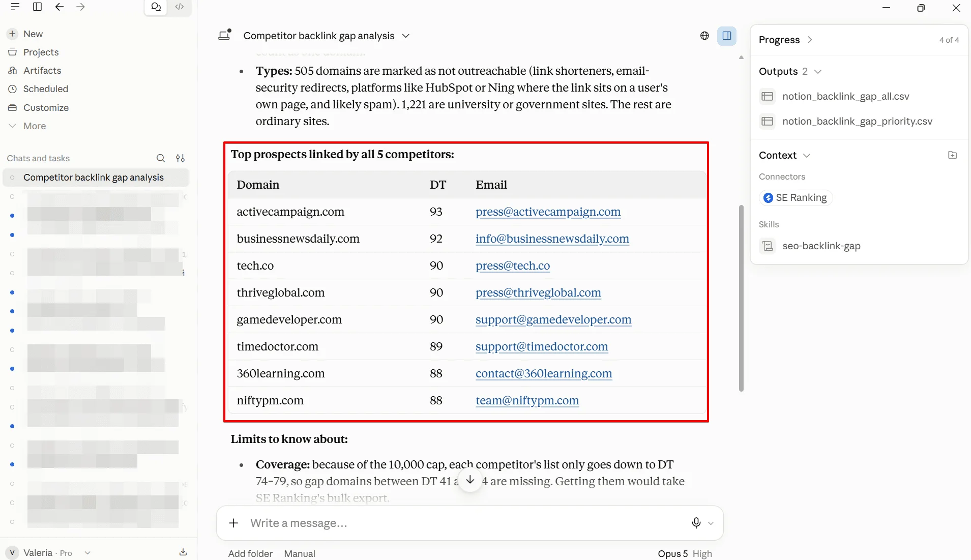Open chat title dropdown chevron

tap(406, 36)
